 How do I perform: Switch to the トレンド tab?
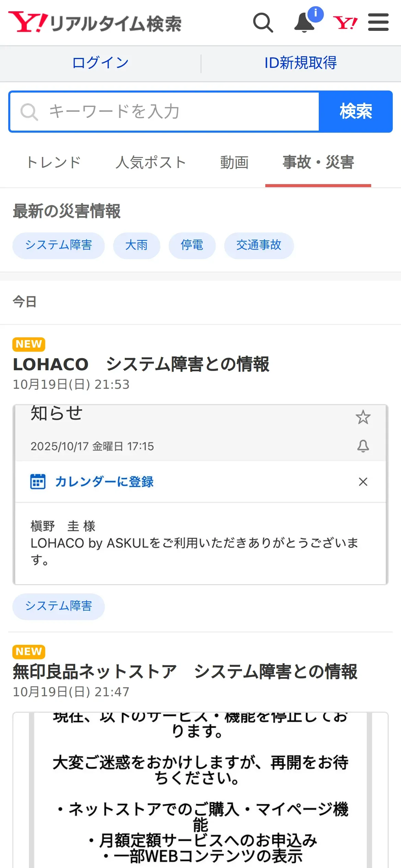point(54,162)
